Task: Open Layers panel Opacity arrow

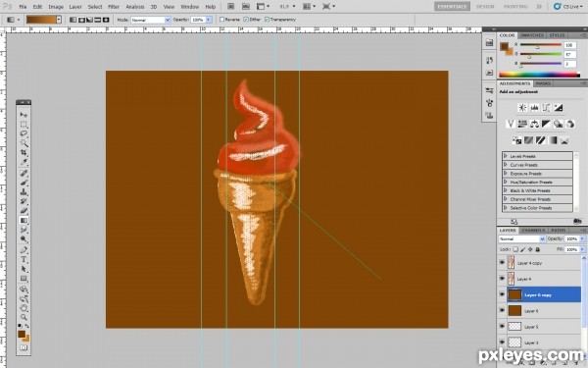Action: point(583,238)
